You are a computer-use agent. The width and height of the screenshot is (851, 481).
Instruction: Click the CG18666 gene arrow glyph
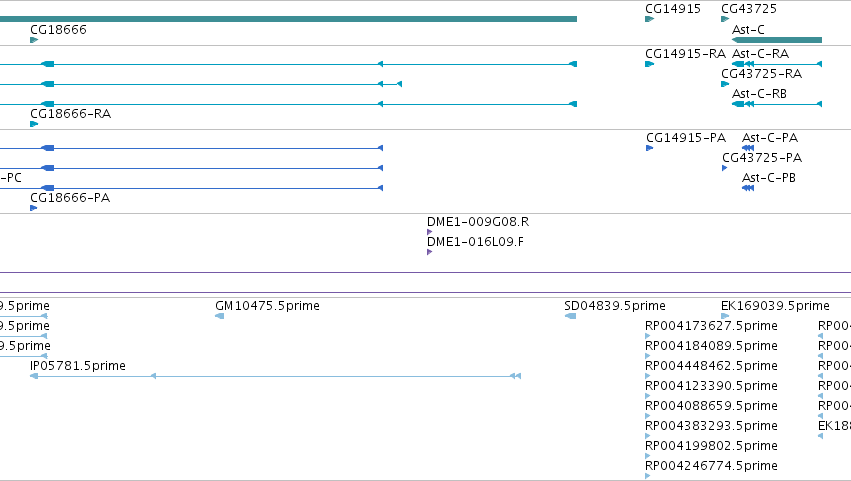(34, 40)
